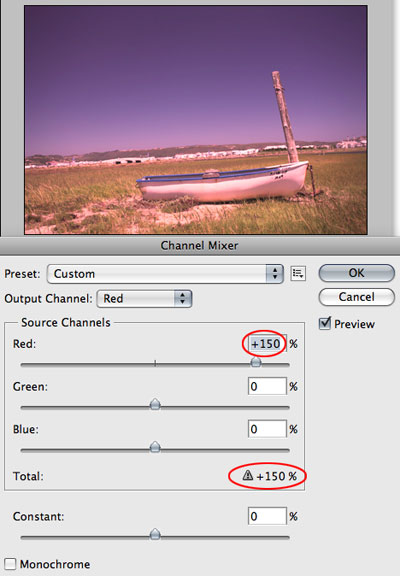The image size is (400, 576).
Task: Click the boat in preview image
Action: point(223,183)
